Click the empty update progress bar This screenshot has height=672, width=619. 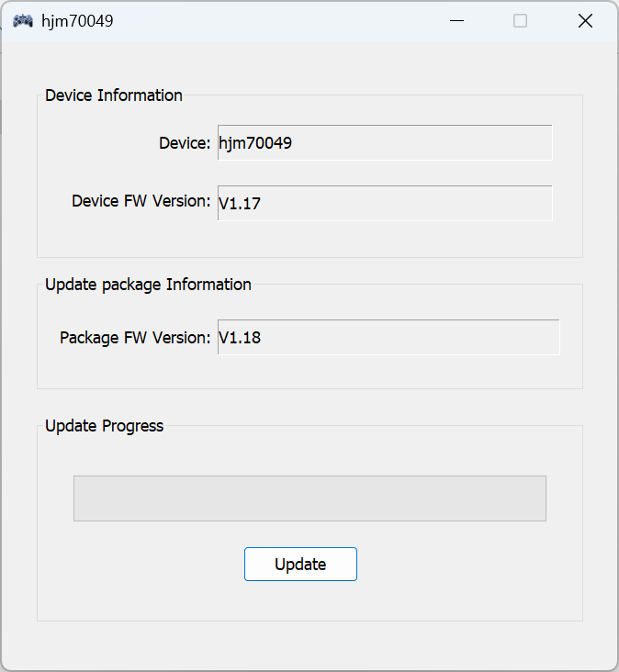click(x=309, y=498)
